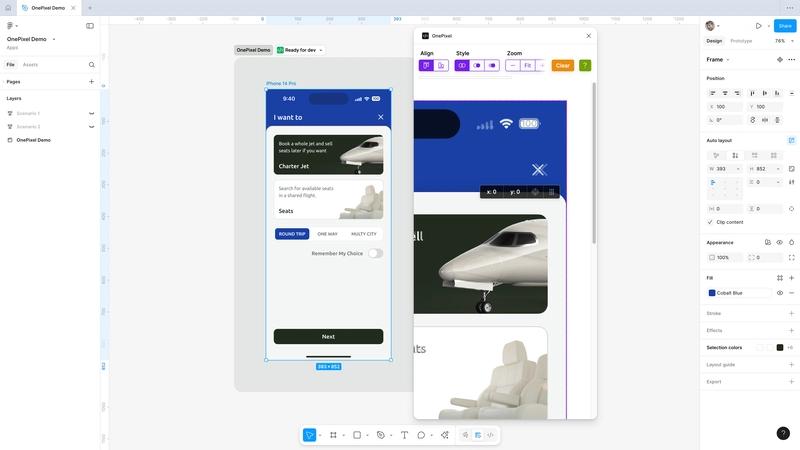800x450 pixels.
Task: Click the Cobalt Blue fill color swatch
Action: click(x=712, y=293)
